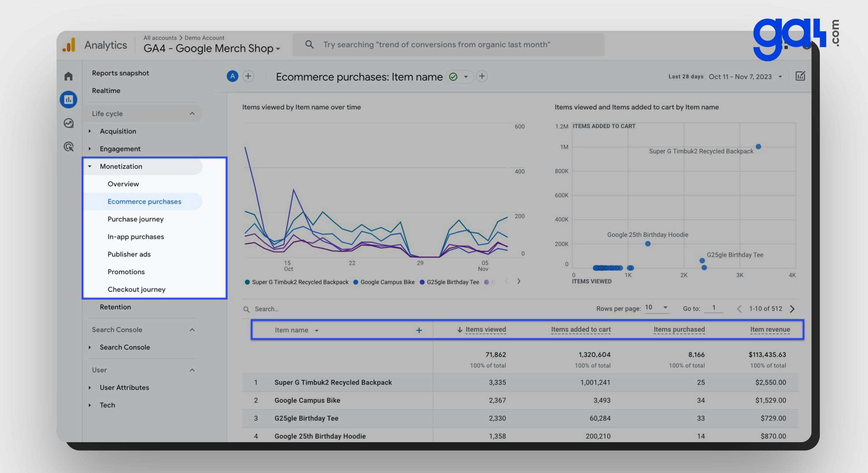Sort by Items added to cart column
Viewport: 868px width, 473px height.
click(x=581, y=330)
